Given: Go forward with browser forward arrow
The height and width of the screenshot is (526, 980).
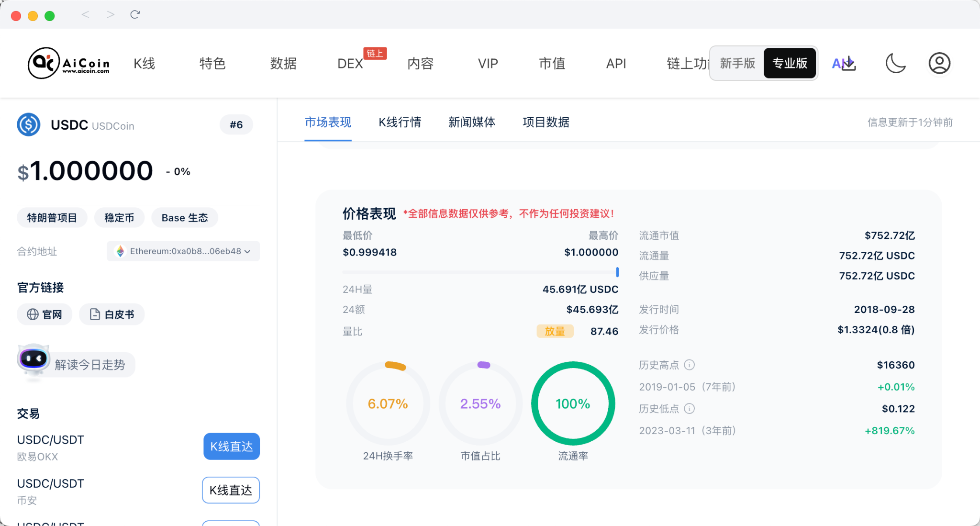Looking at the screenshot, I should 111,15.
